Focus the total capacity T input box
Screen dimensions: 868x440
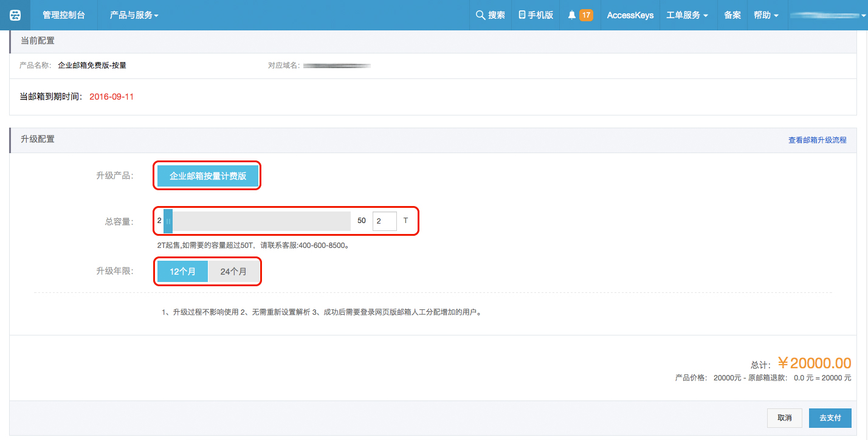click(384, 221)
